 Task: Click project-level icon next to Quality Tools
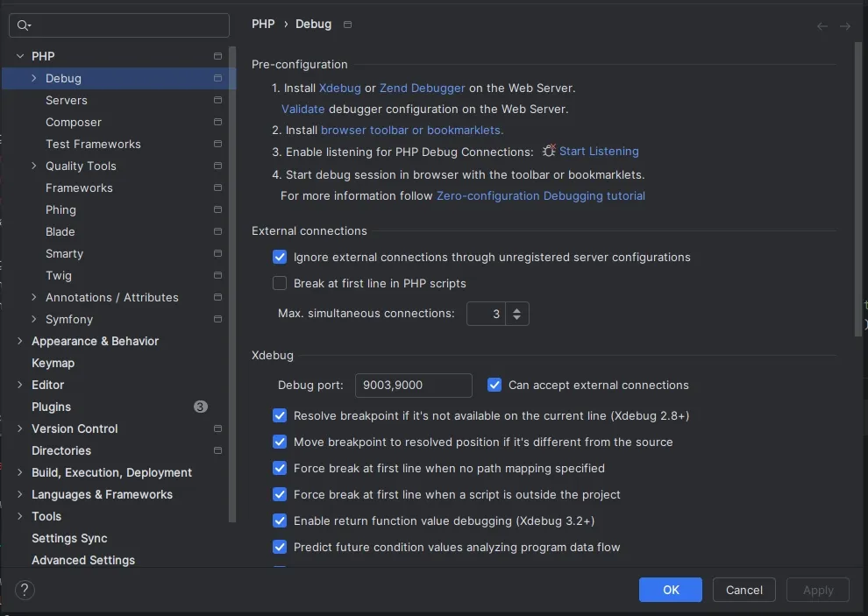click(x=217, y=166)
